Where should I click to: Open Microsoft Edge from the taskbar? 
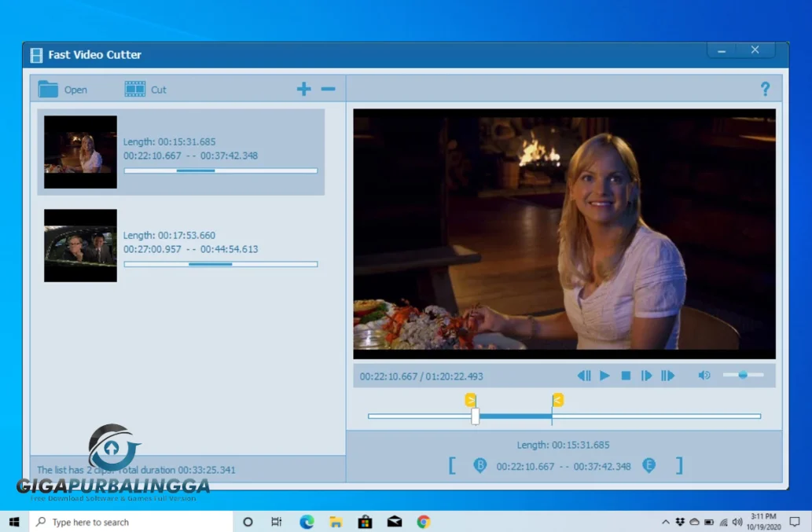pos(307,522)
